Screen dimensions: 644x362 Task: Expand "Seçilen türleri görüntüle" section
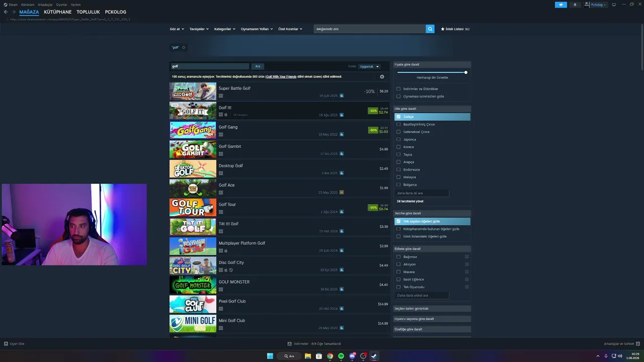pos(432,309)
